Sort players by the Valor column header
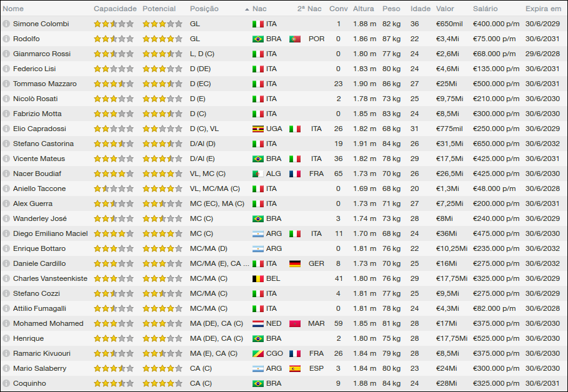 point(445,9)
